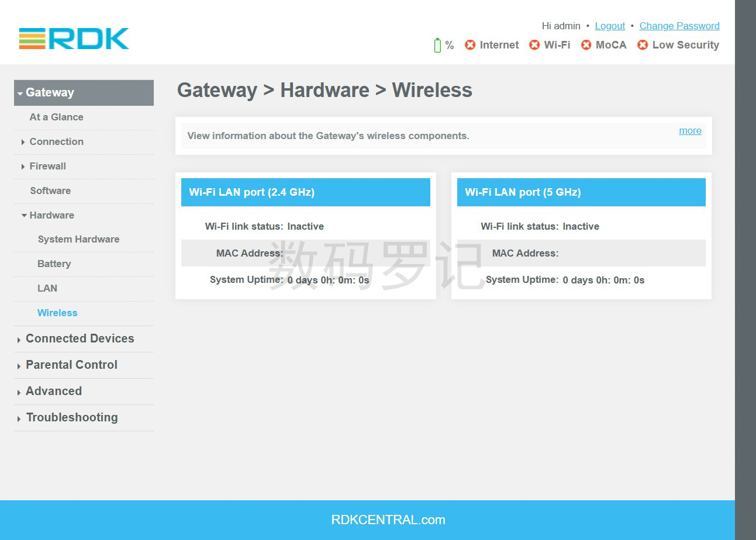The width and height of the screenshot is (756, 540).
Task: Click the Internet red X status icon
Action: (x=470, y=45)
